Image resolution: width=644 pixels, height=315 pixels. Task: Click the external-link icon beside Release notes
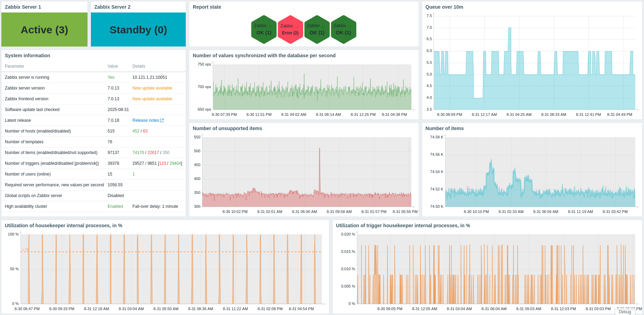(x=162, y=120)
